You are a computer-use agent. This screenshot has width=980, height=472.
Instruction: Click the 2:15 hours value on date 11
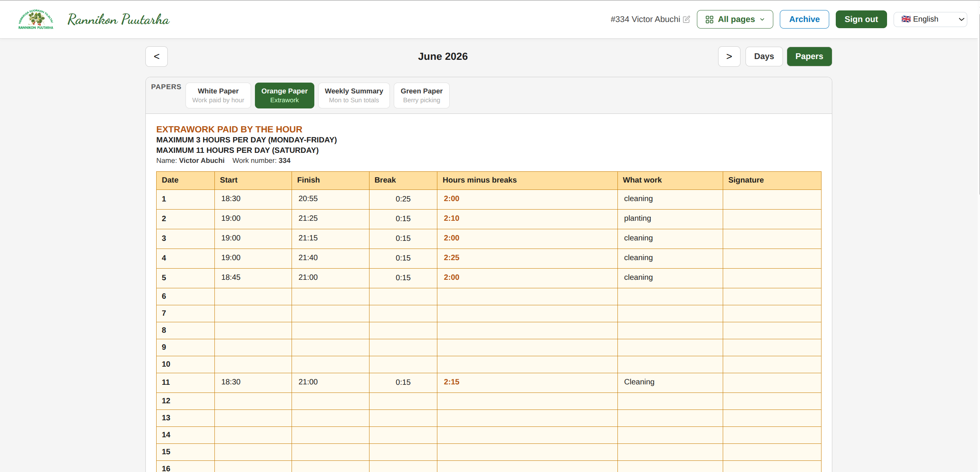pos(451,382)
